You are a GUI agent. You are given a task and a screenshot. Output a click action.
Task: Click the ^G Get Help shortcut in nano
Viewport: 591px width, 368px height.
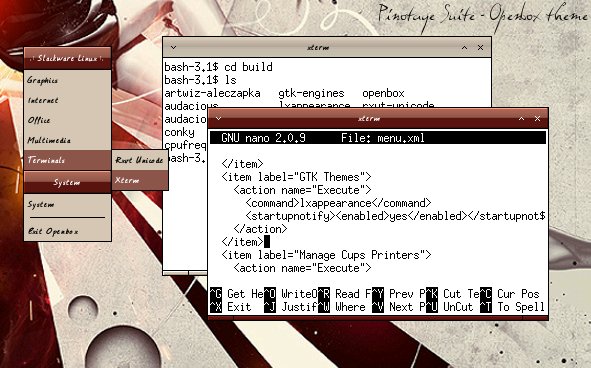(x=236, y=294)
